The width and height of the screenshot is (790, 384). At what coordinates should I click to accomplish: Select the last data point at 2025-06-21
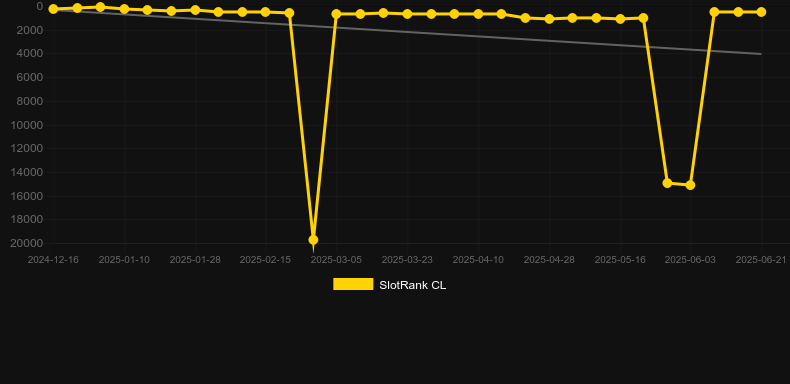pos(761,12)
